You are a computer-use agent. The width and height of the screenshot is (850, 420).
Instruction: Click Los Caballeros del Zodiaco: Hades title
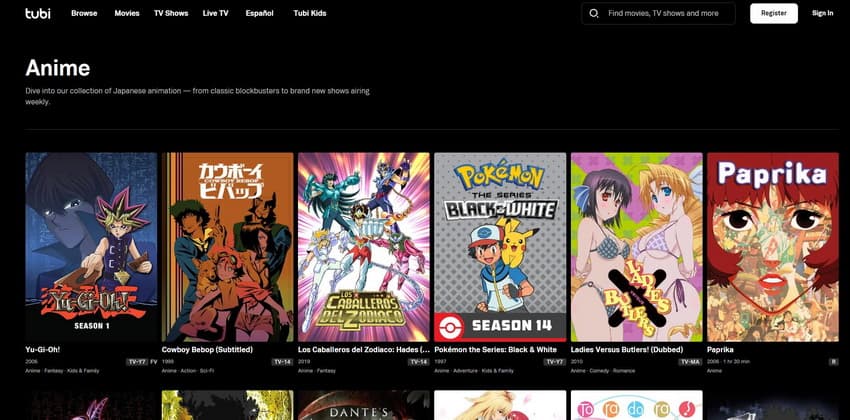pyautogui.click(x=364, y=350)
